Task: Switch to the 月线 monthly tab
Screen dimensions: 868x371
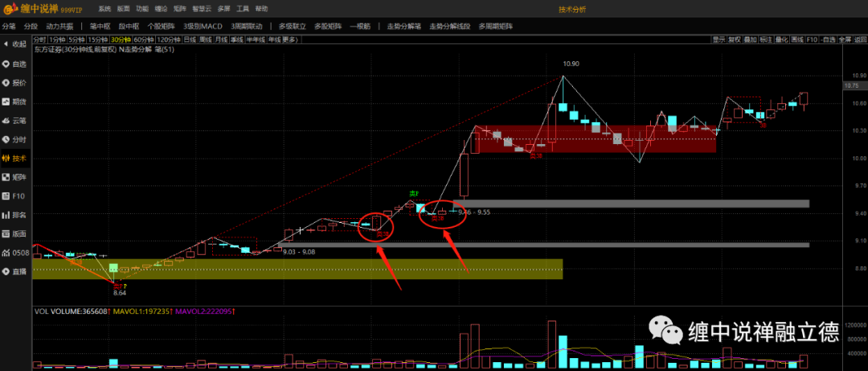Action: tap(222, 39)
